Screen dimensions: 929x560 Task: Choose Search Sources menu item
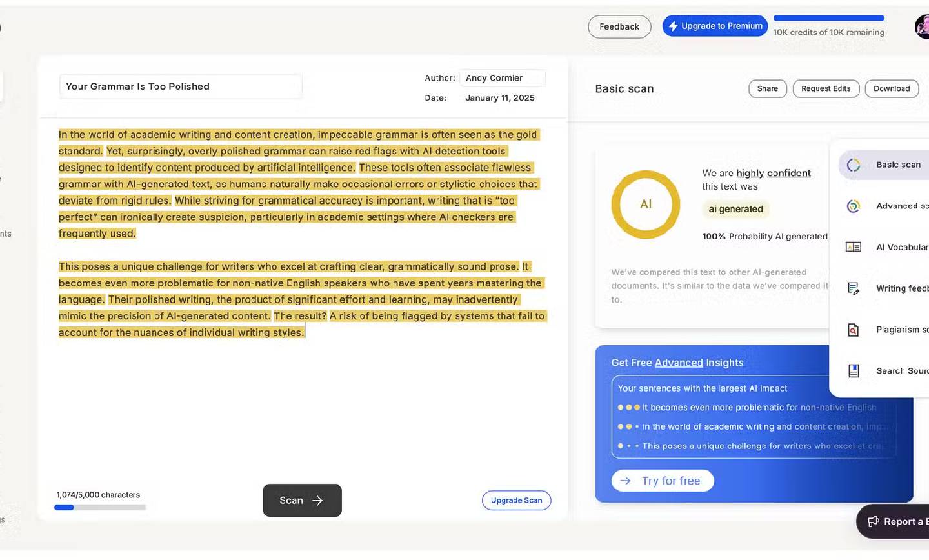coord(884,371)
